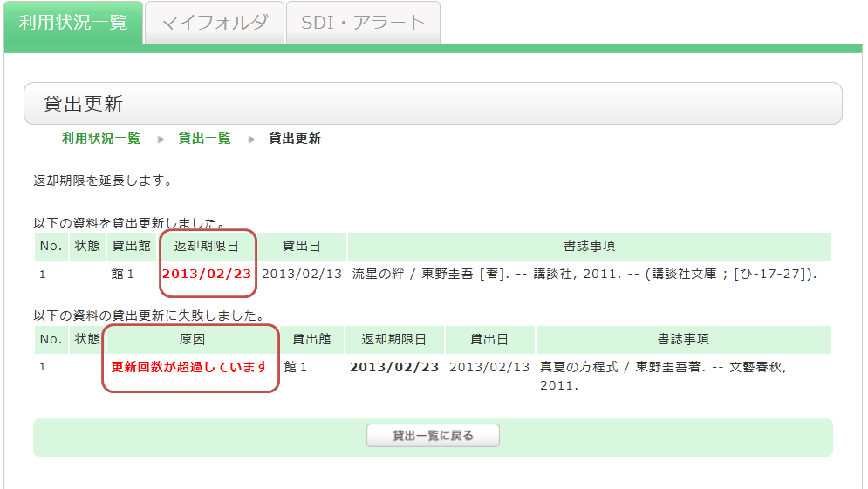Click the 原因 column header
This screenshot has width=868, height=489.
[190, 340]
